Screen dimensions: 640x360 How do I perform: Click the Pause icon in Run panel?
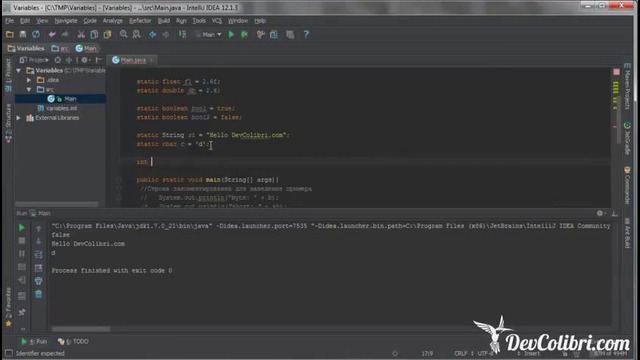tap(22, 254)
